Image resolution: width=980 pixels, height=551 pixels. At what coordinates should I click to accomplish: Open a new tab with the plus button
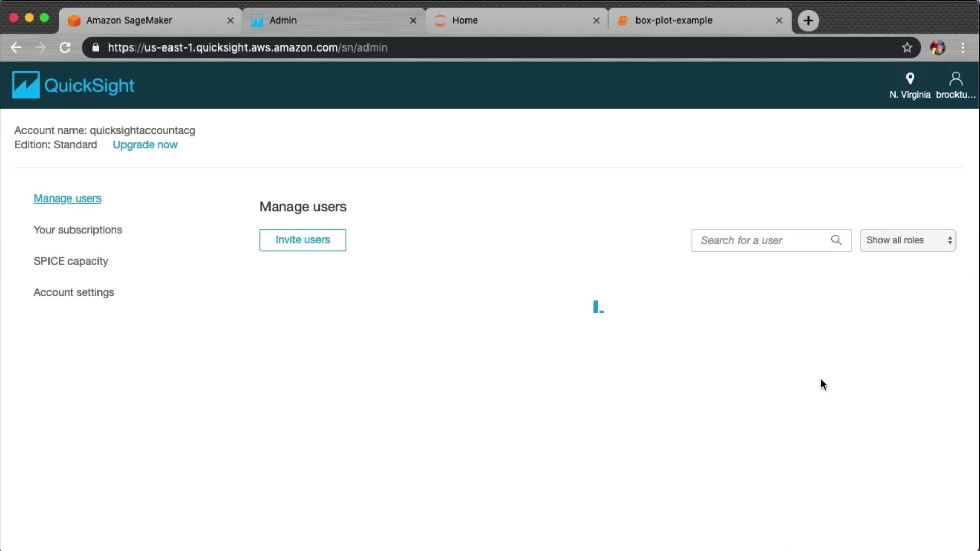[808, 20]
